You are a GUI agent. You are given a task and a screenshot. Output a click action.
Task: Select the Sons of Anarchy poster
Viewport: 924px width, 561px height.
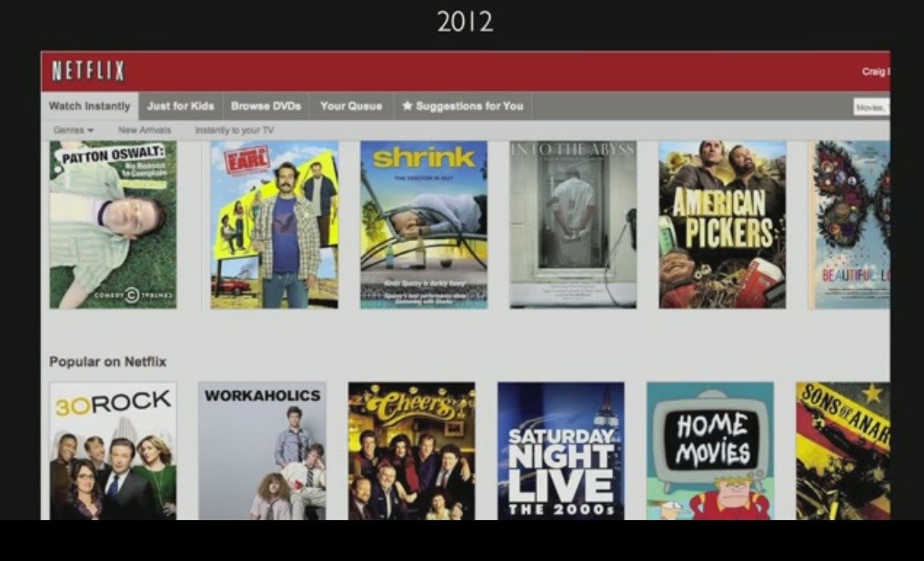click(843, 451)
